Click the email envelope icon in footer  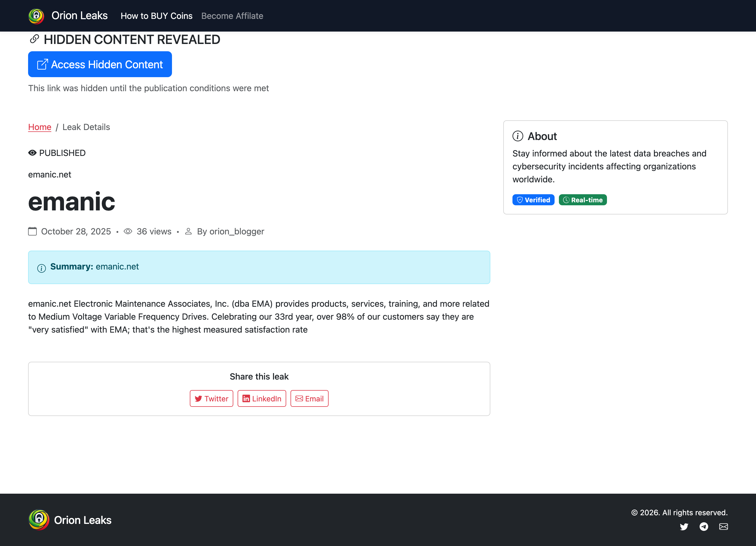click(x=723, y=527)
